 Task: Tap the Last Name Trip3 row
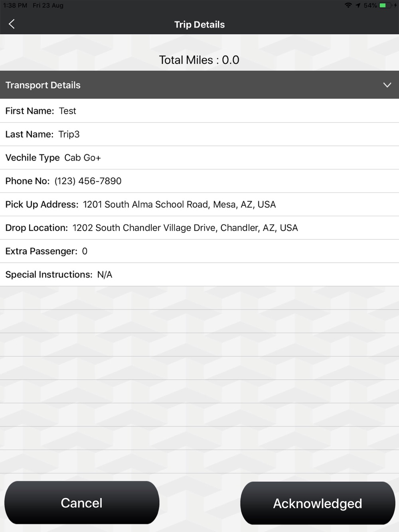pyautogui.click(x=199, y=134)
